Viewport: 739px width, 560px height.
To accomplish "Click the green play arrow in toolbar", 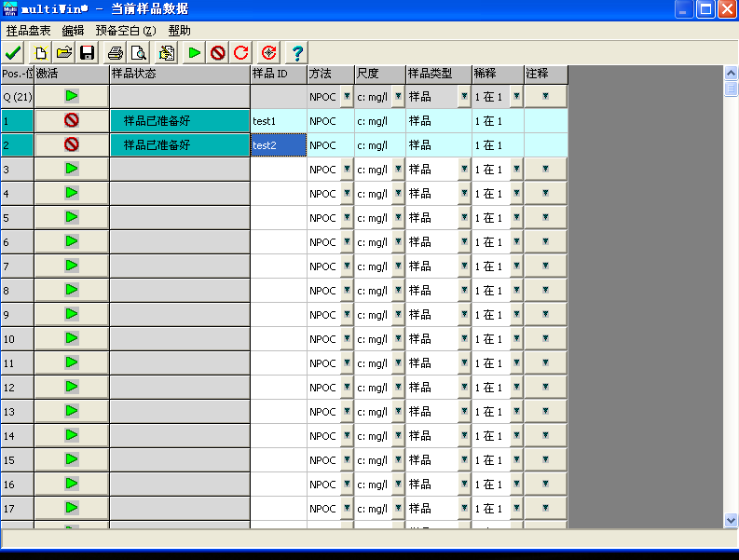I will (x=194, y=52).
